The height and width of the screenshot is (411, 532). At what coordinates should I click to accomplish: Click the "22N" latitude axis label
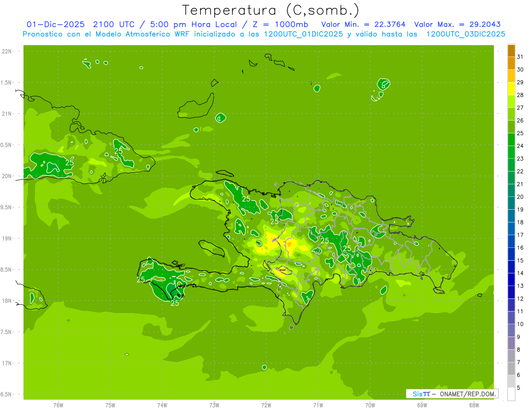(8, 51)
